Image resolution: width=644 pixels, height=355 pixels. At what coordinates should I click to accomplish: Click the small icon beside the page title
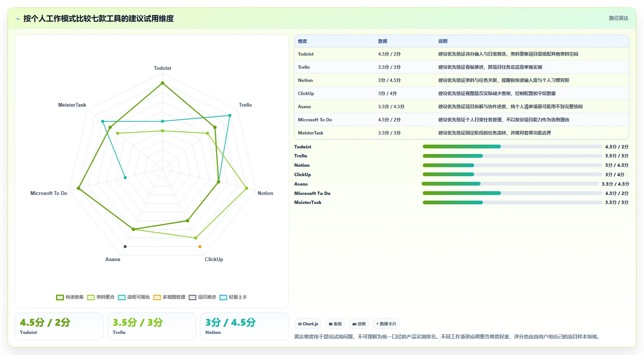(x=18, y=19)
